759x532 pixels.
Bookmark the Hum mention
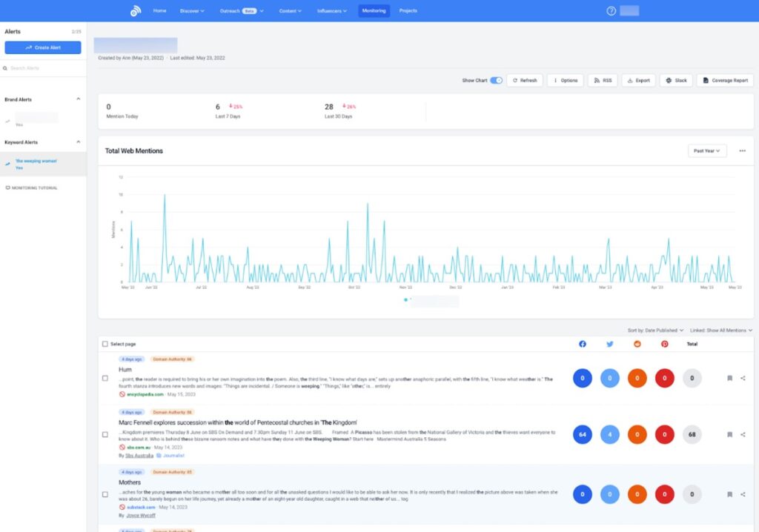point(730,378)
